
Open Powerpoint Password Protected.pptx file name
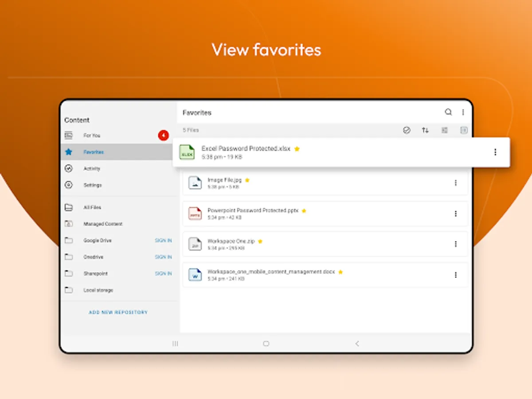coord(253,210)
